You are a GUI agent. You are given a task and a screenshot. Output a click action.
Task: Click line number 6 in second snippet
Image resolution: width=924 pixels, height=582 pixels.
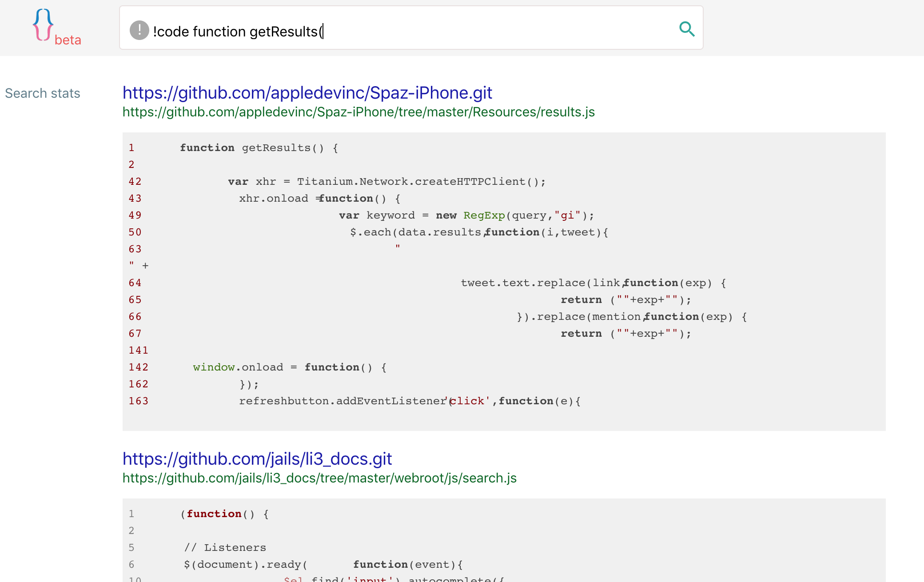(x=131, y=565)
